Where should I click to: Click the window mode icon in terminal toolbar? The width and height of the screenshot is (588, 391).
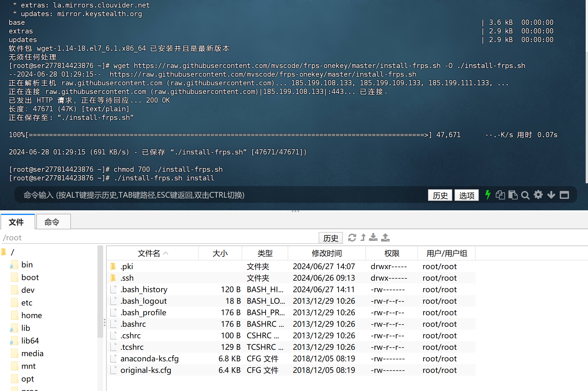(x=564, y=195)
